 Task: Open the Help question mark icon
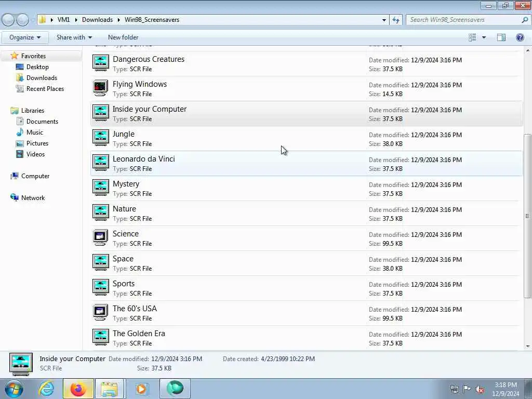(x=520, y=37)
